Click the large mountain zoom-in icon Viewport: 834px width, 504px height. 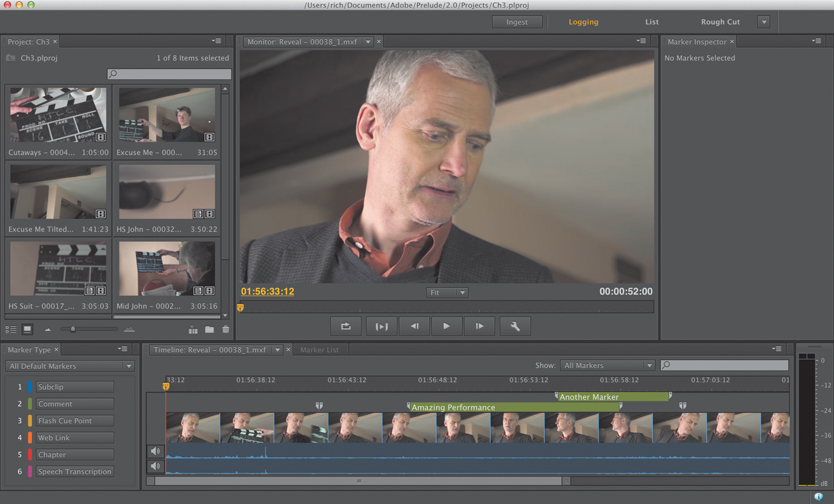[129, 330]
